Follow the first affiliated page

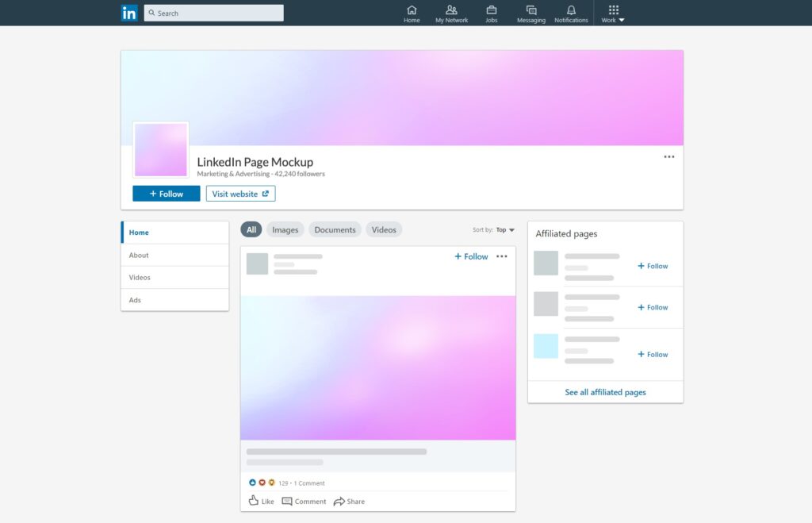[653, 266]
